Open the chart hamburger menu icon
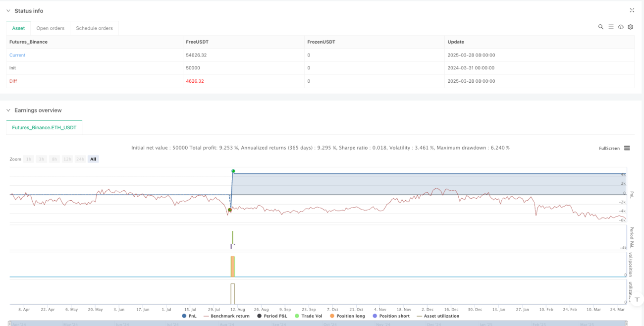This screenshot has width=644, height=326. click(627, 148)
